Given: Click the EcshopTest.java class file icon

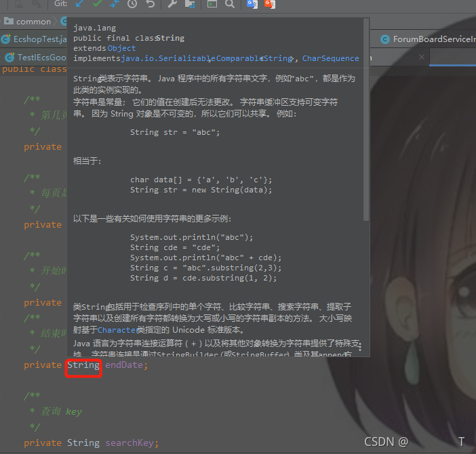Looking at the screenshot, I should point(6,39).
